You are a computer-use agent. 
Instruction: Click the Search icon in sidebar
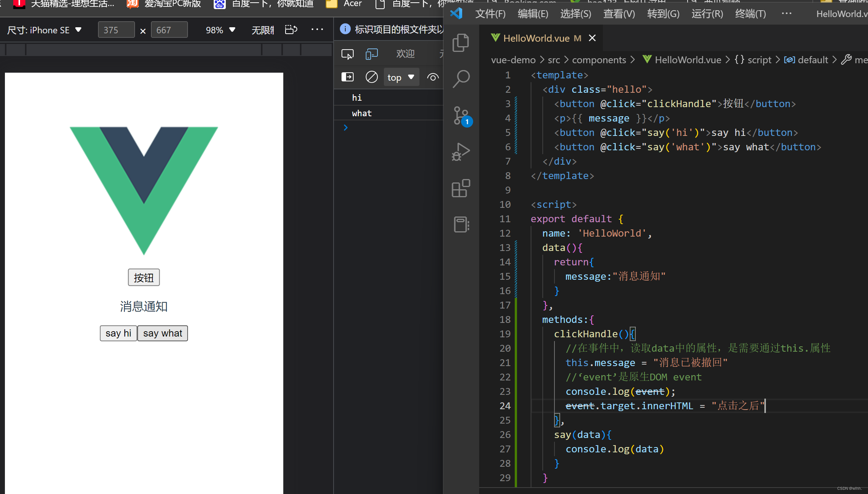[461, 78]
